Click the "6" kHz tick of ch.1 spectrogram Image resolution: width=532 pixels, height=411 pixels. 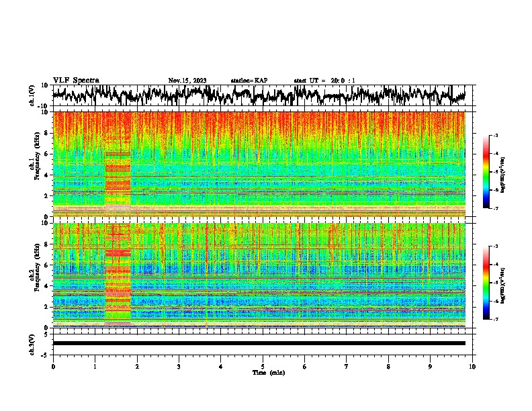click(46, 154)
